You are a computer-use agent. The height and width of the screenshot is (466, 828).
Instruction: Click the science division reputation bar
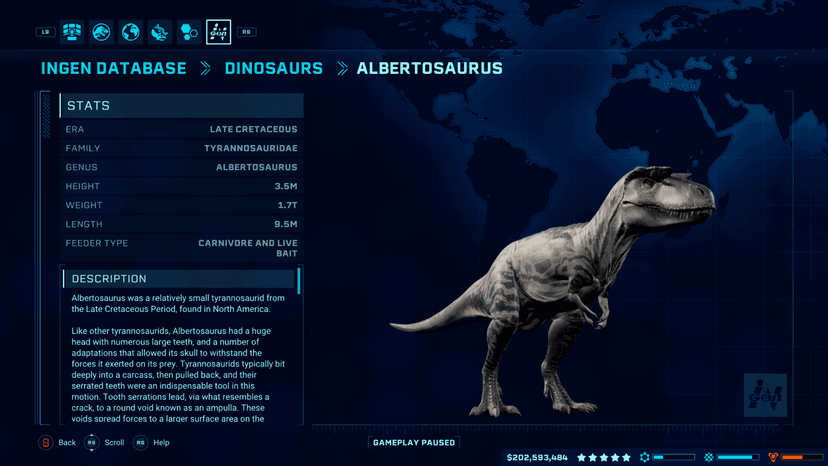(x=674, y=457)
